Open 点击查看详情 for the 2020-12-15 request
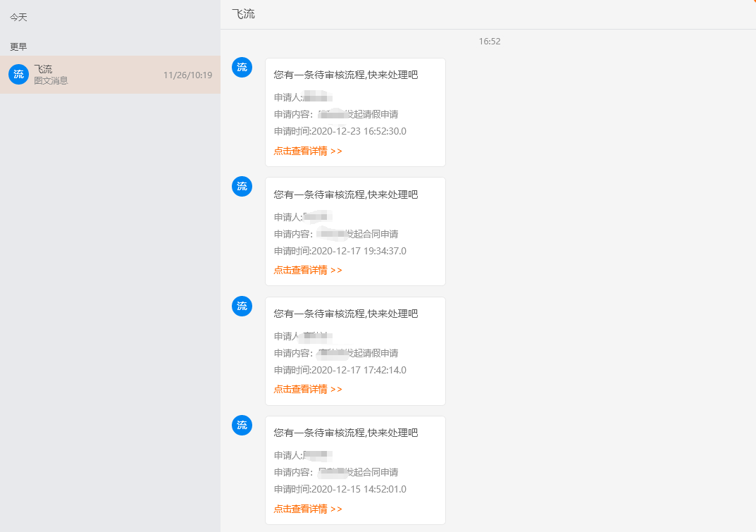 308,509
